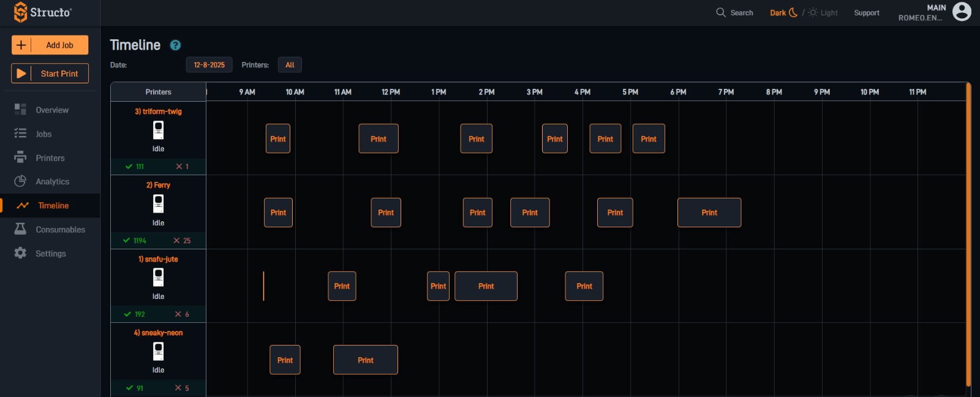Open the MAIN account menu
The image size is (980, 397).
pyautogui.click(x=921, y=13)
